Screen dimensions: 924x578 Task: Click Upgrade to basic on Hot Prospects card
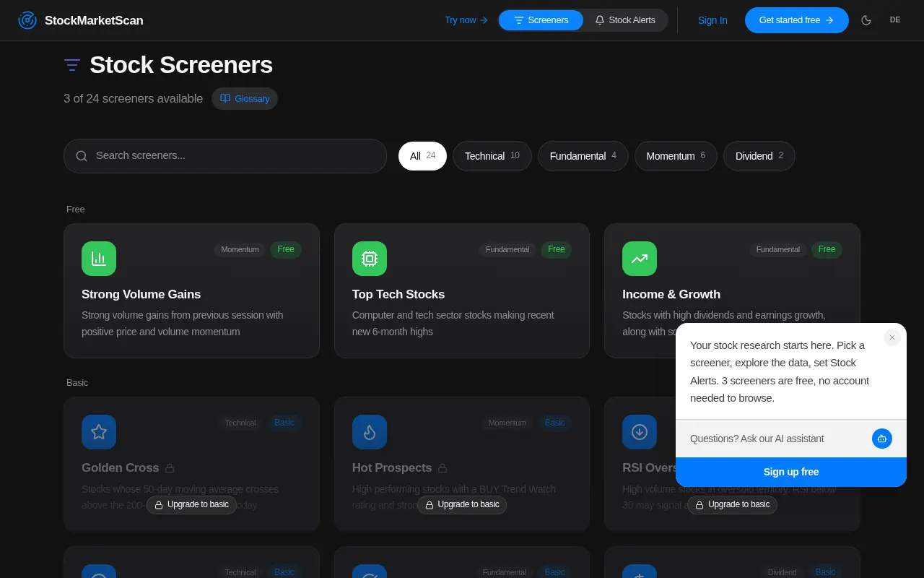coord(462,504)
